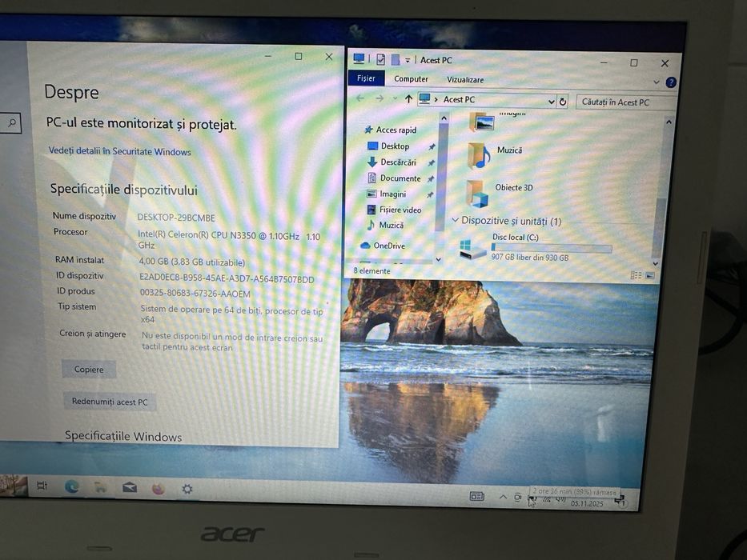Show hidden system tray icons chevron
The width and height of the screenshot is (747, 560).
503,497
